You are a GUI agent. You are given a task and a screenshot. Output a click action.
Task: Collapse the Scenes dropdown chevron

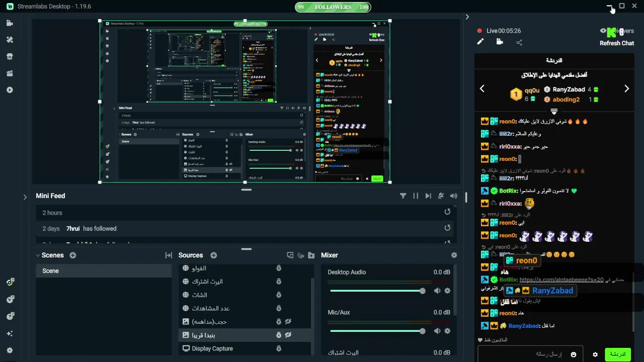[x=38, y=255]
